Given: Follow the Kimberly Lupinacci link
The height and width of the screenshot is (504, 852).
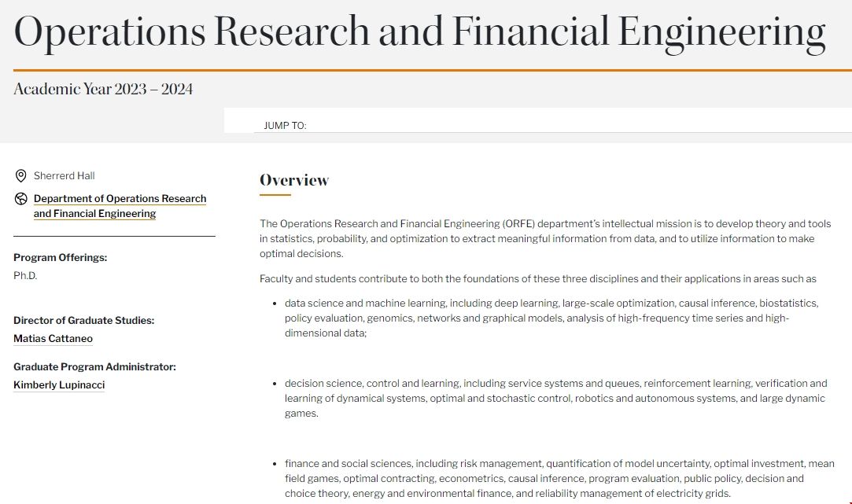Looking at the screenshot, I should [59, 385].
